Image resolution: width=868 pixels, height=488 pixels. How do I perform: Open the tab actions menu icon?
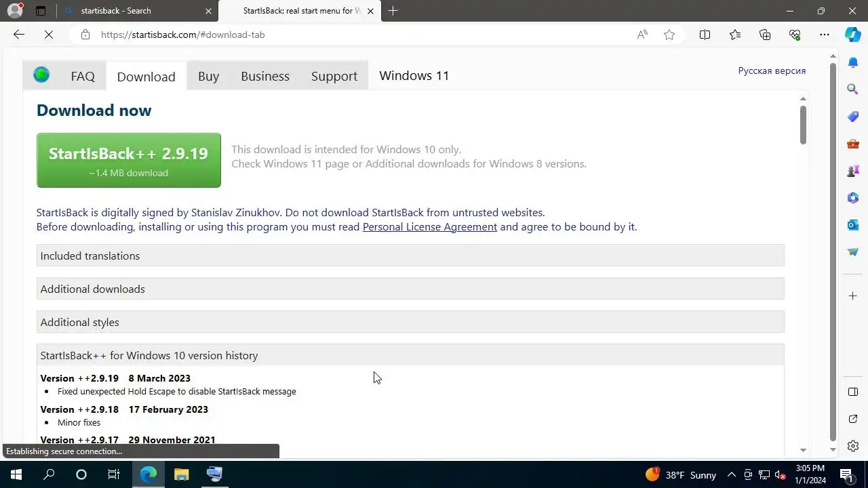[41, 11]
